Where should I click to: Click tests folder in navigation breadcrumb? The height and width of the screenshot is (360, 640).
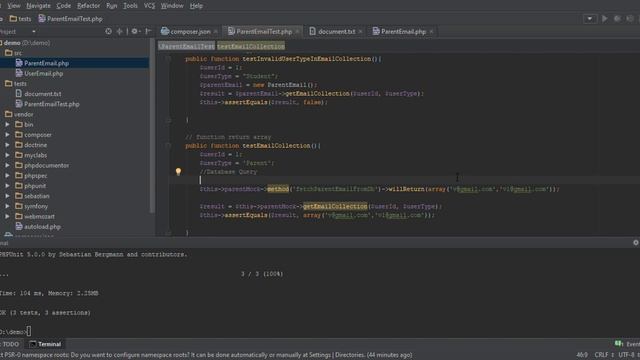(20, 19)
